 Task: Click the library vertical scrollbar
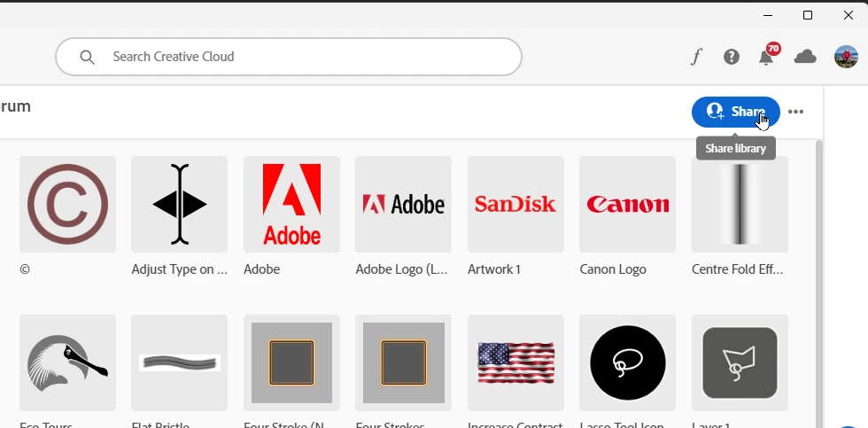tap(819, 284)
